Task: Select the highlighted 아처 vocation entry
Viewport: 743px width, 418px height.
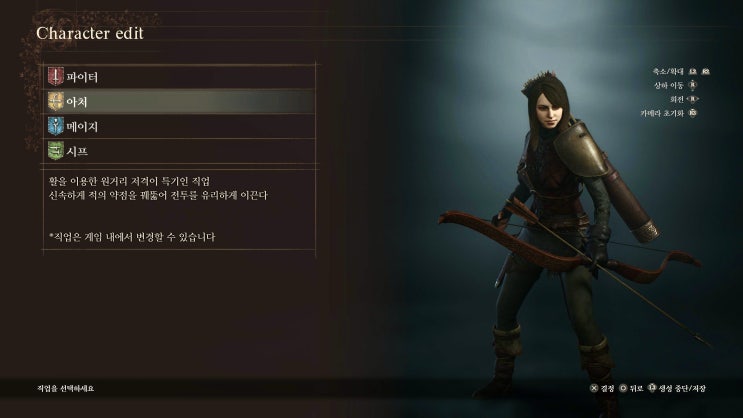Action: 180,101
